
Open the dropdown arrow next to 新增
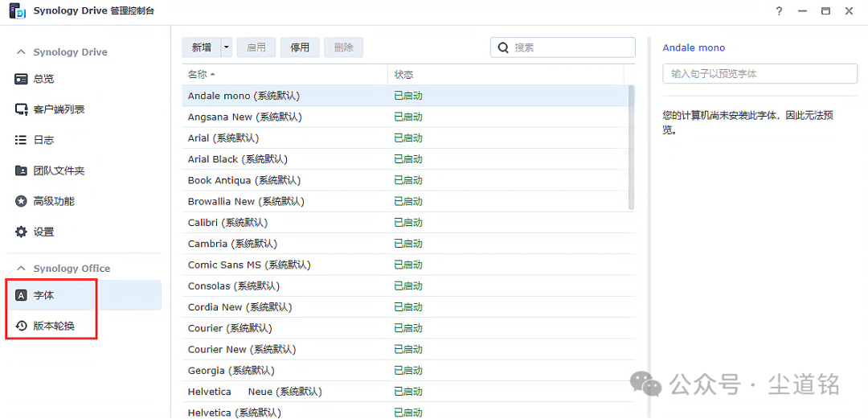pyautogui.click(x=226, y=47)
